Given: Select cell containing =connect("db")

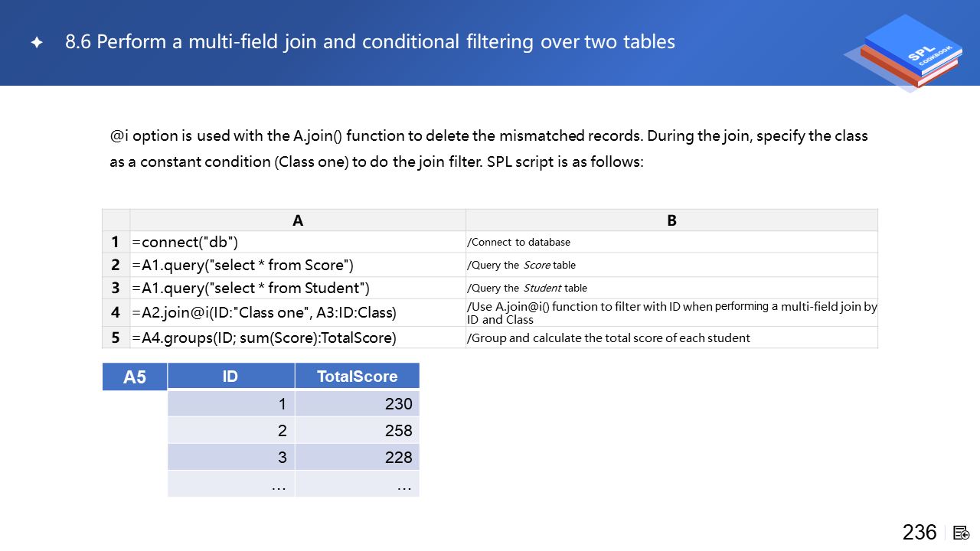Looking at the screenshot, I should 297,243.
